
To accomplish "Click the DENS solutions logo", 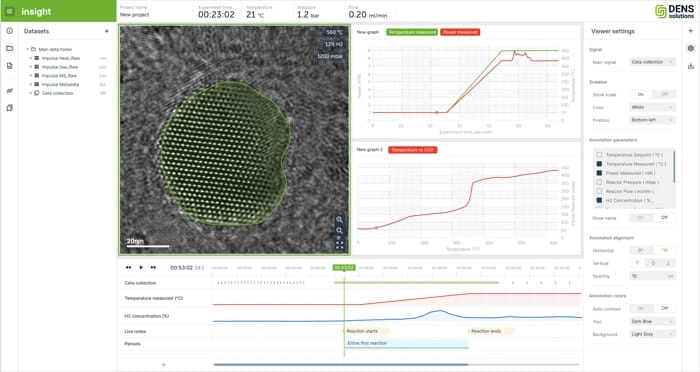I will click(675, 11).
